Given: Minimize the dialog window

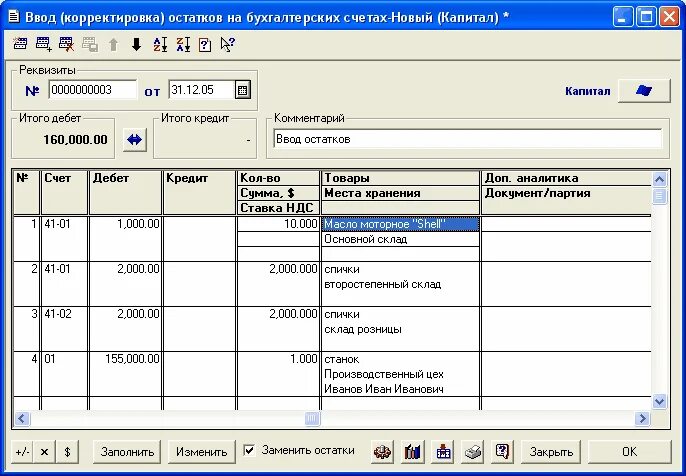Looking at the screenshot, I should [623, 17].
